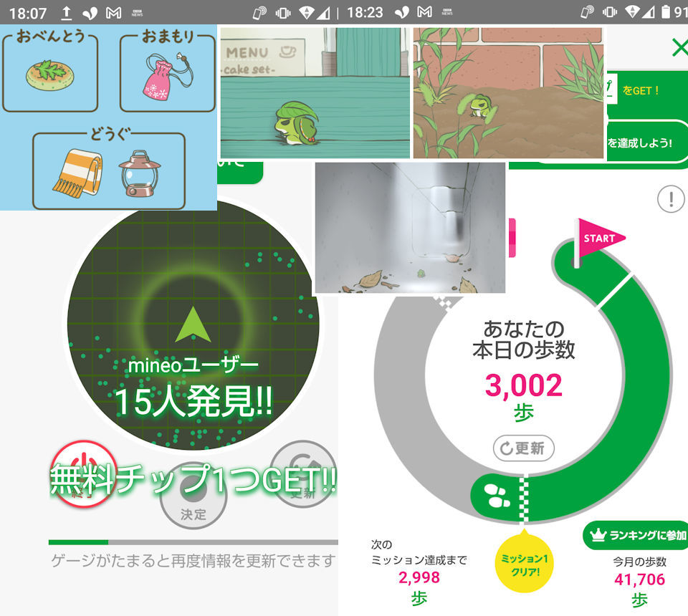Tap the どうぐ label
The image size is (688, 616).
110,133
